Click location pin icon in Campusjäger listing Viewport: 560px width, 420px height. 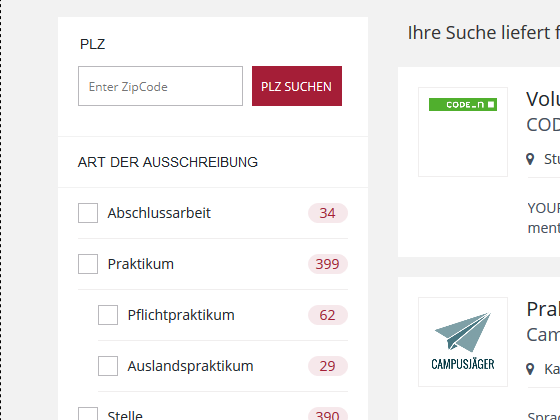pyautogui.click(x=530, y=369)
